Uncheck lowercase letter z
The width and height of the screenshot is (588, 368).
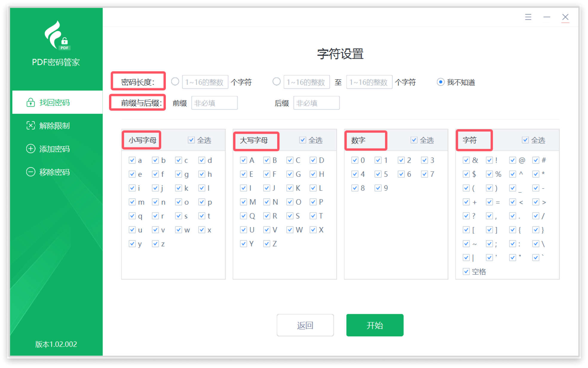click(155, 243)
